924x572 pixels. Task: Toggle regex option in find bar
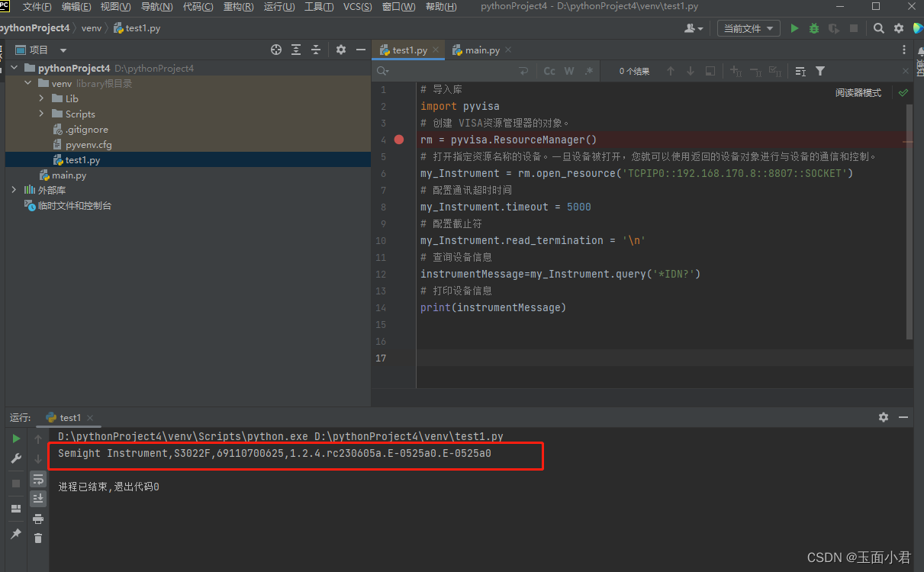pos(589,71)
